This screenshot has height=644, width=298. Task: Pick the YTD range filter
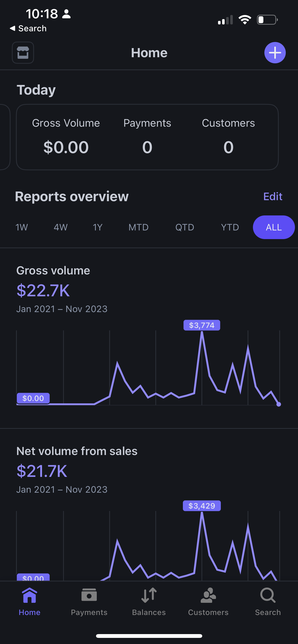(230, 227)
